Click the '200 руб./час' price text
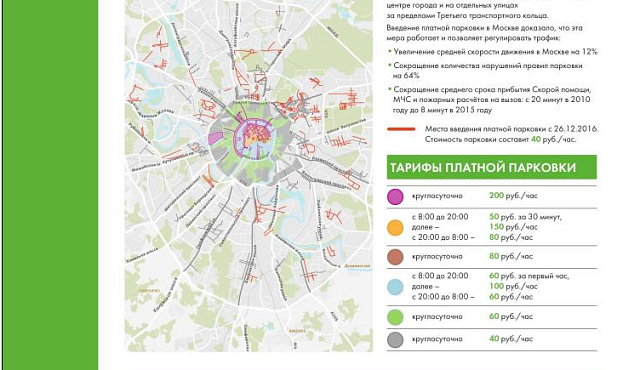Screen dimensions: 640x370 [513, 196]
